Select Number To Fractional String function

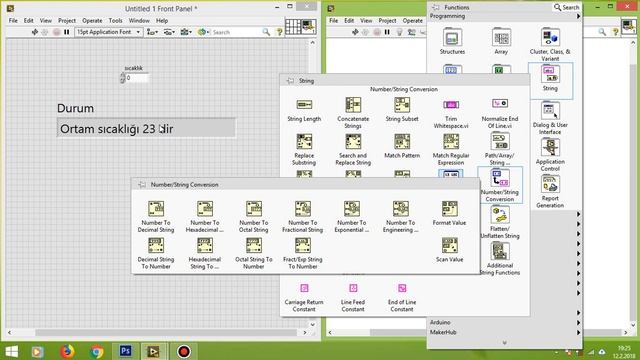pyautogui.click(x=302, y=217)
